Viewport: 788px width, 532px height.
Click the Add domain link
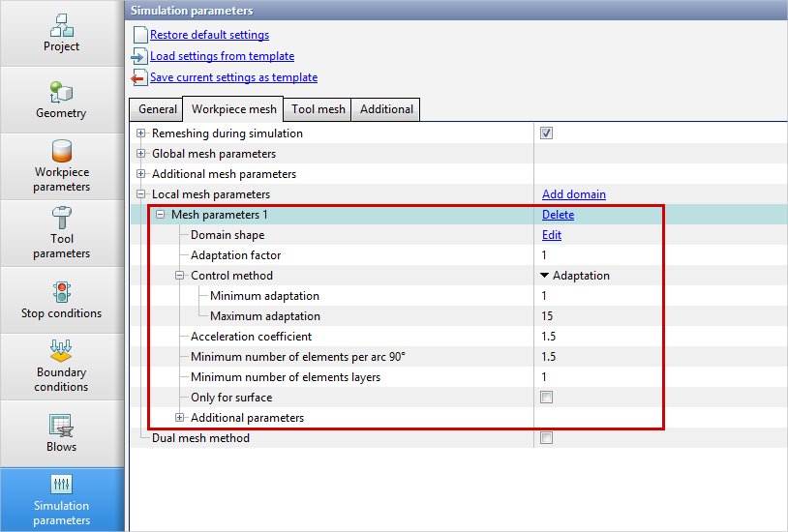click(x=573, y=194)
